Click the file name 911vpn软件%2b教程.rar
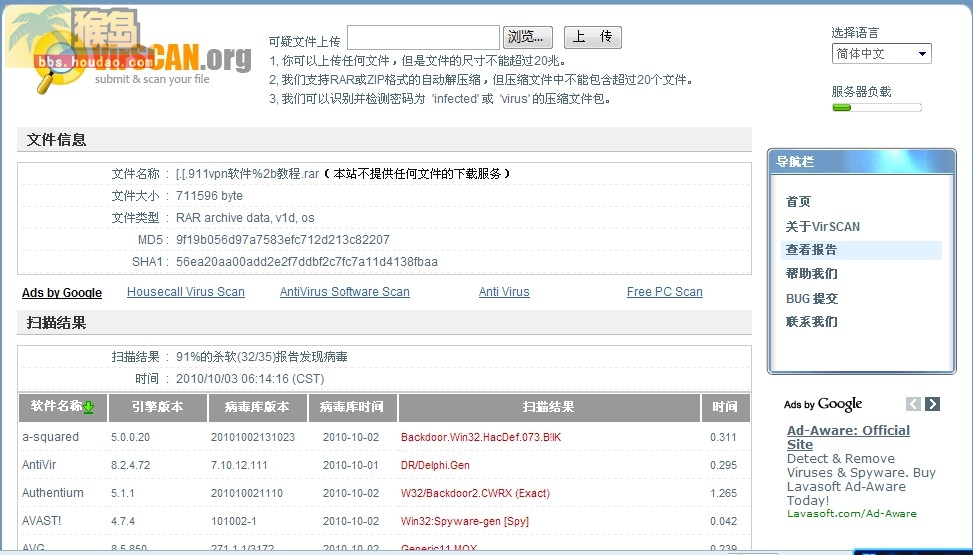Image resolution: width=973 pixels, height=555 pixels. [x=247, y=174]
